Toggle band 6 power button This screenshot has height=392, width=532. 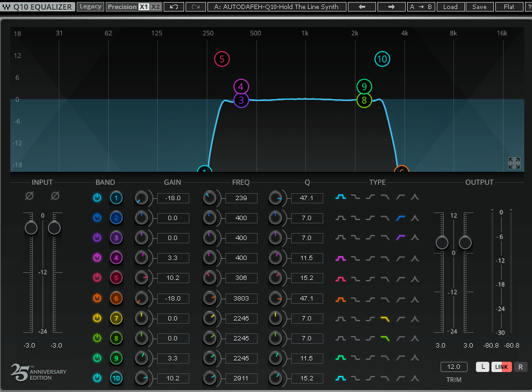[x=97, y=298]
